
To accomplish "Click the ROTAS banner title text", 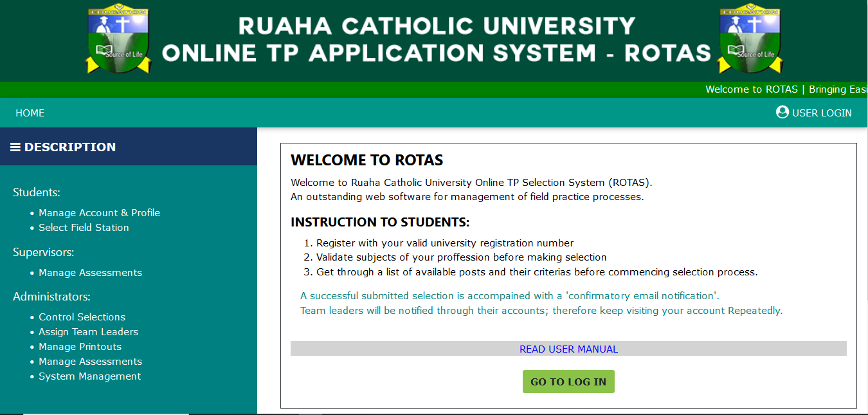I will click(x=436, y=40).
